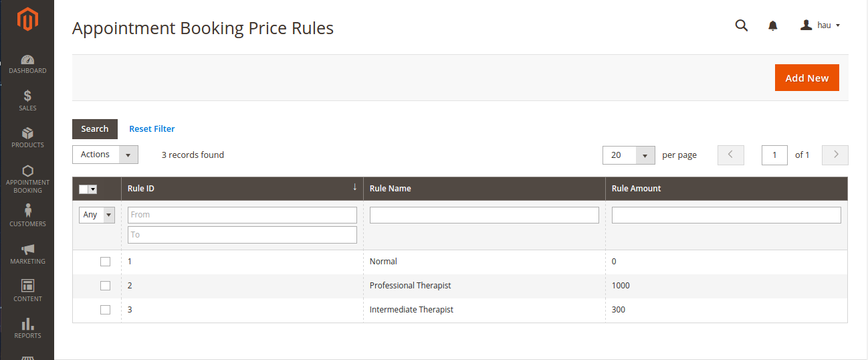Click the Magento logo icon
This screenshot has width=868, height=360.
[x=27, y=19]
